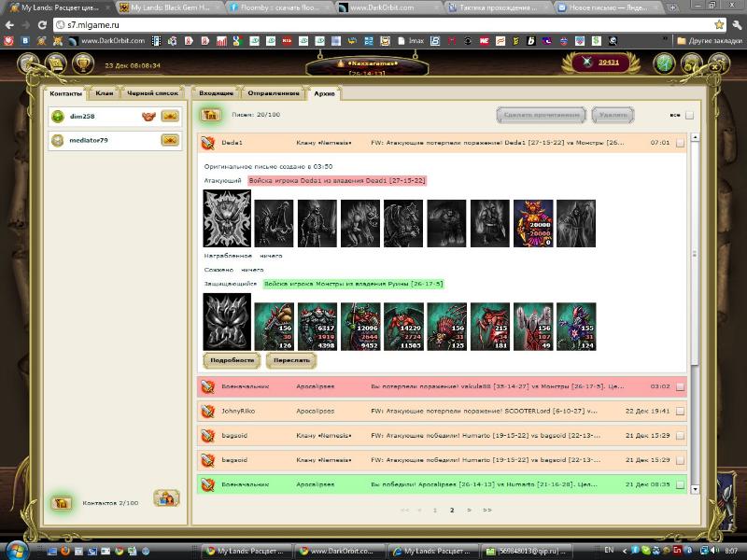
Task: Select contact mediator79 in list
Action: point(115,141)
